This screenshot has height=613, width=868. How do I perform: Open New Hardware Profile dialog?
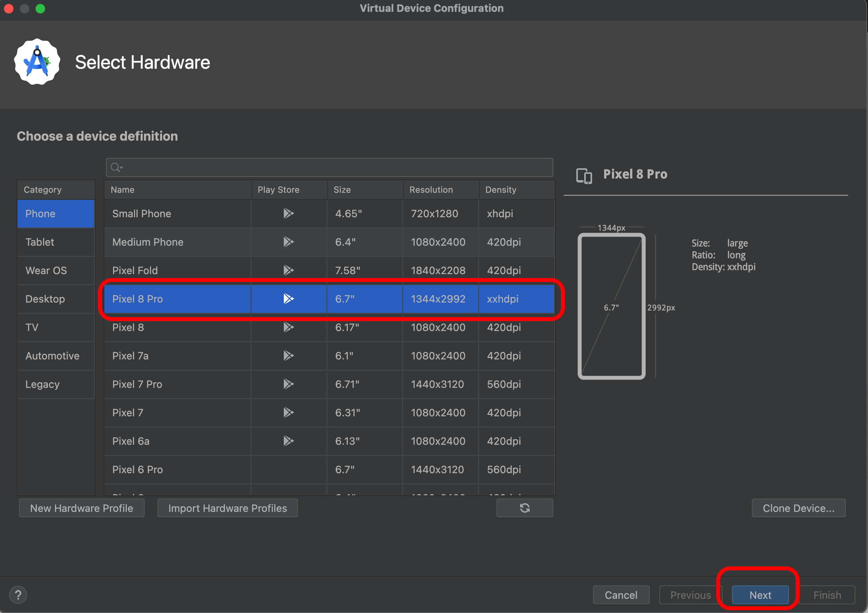point(82,508)
